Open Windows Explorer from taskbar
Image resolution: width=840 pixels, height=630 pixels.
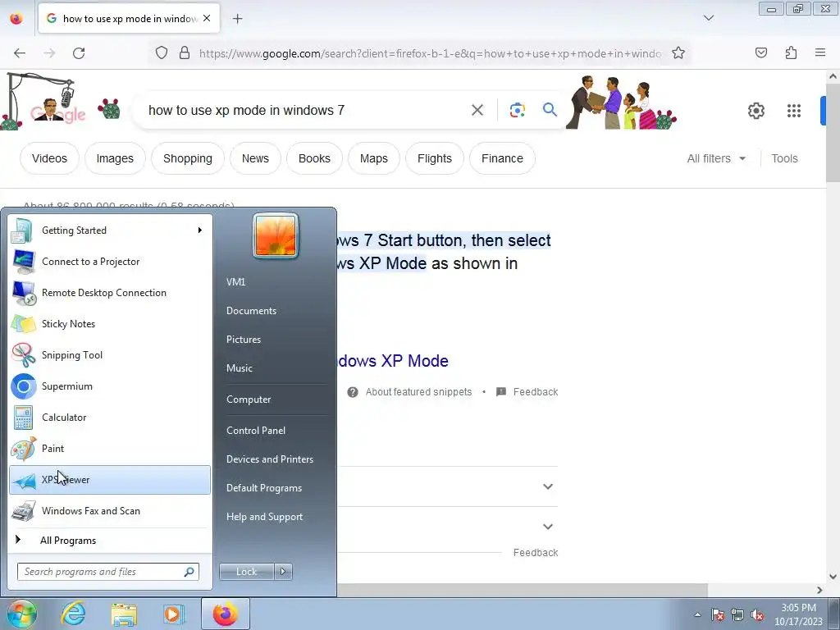(124, 614)
